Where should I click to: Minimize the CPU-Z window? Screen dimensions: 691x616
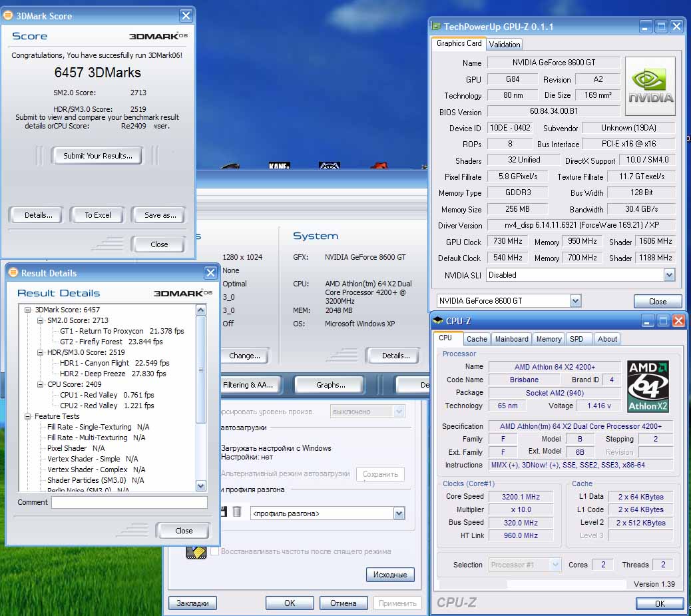pos(647,321)
